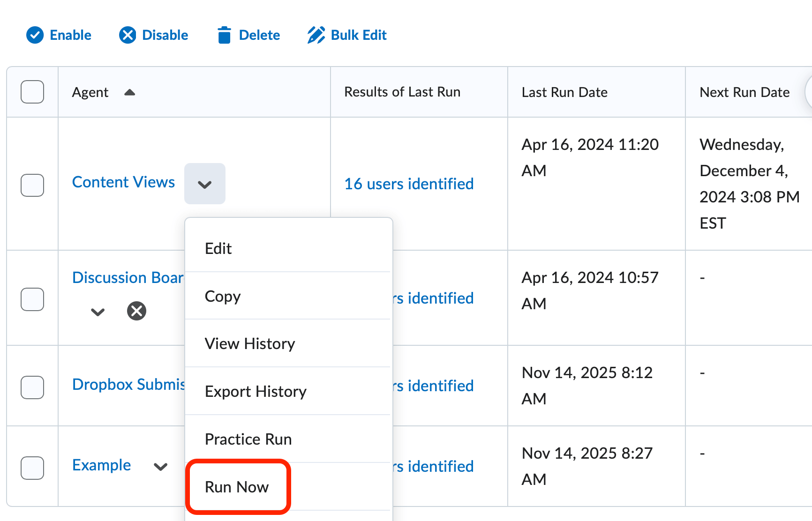Open the Example agent dropdown chevron
The height and width of the screenshot is (521, 812).
click(160, 467)
